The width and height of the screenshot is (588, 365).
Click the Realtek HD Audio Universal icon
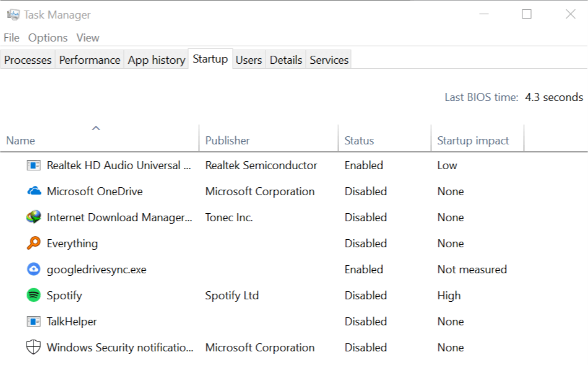(33, 165)
